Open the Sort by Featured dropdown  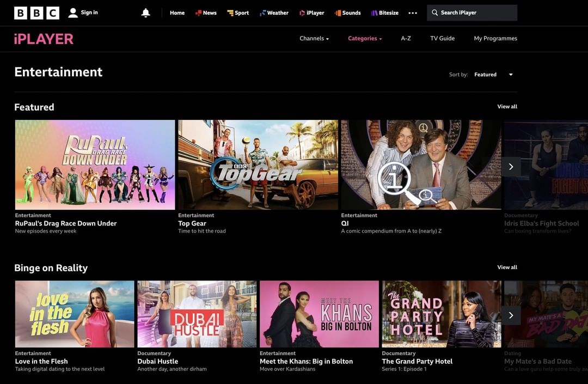493,75
